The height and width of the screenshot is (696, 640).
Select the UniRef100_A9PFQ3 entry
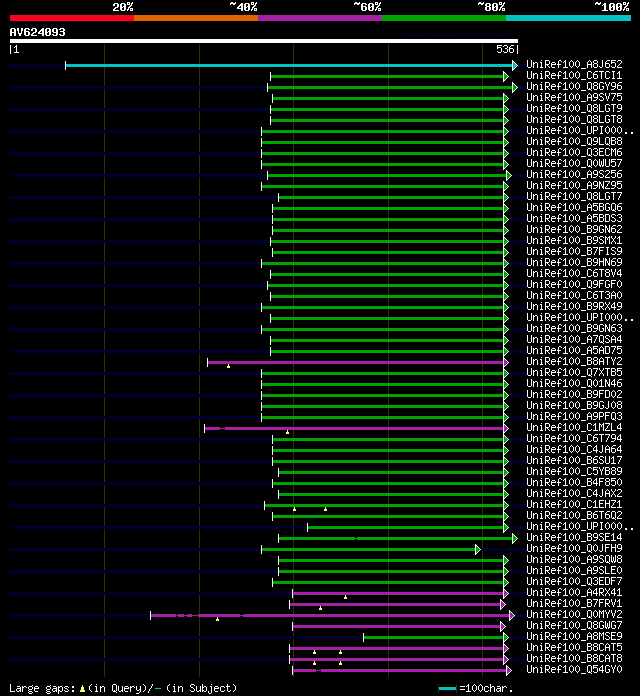point(574,416)
